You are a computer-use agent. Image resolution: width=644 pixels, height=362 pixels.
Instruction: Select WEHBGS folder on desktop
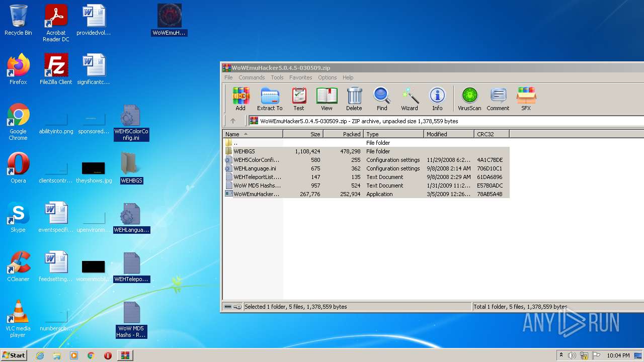(x=131, y=168)
